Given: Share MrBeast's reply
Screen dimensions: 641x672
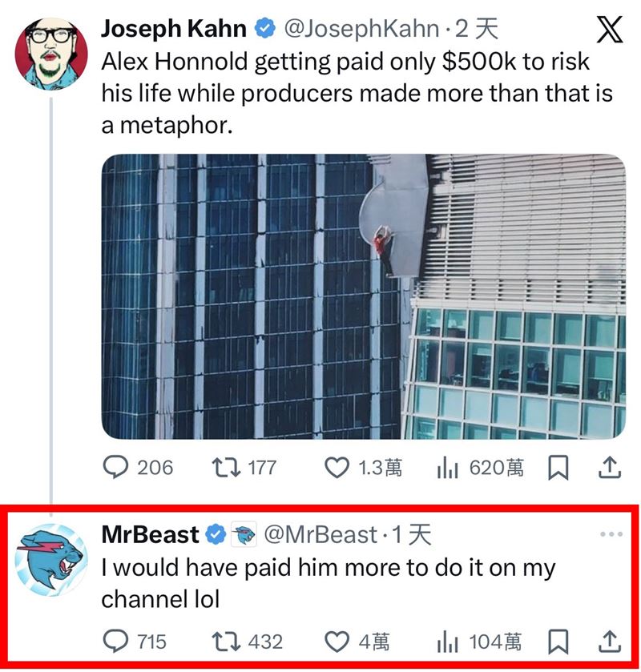Looking at the screenshot, I should tap(609, 641).
